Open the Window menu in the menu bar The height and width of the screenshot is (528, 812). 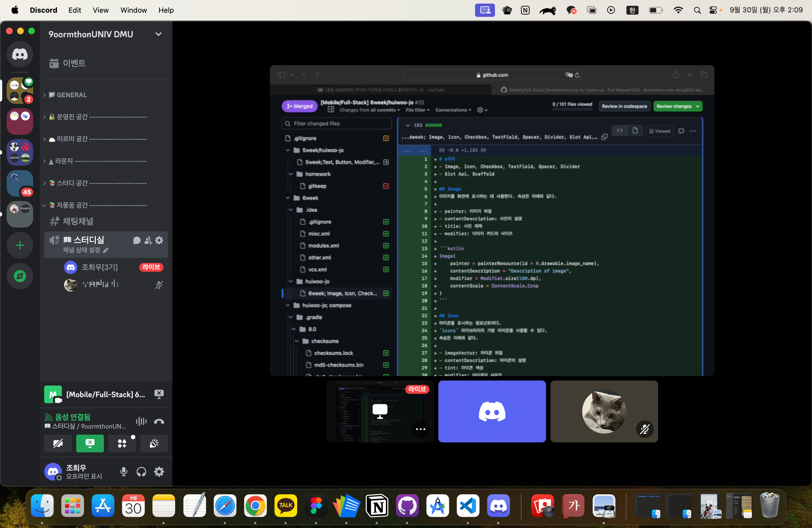click(133, 10)
